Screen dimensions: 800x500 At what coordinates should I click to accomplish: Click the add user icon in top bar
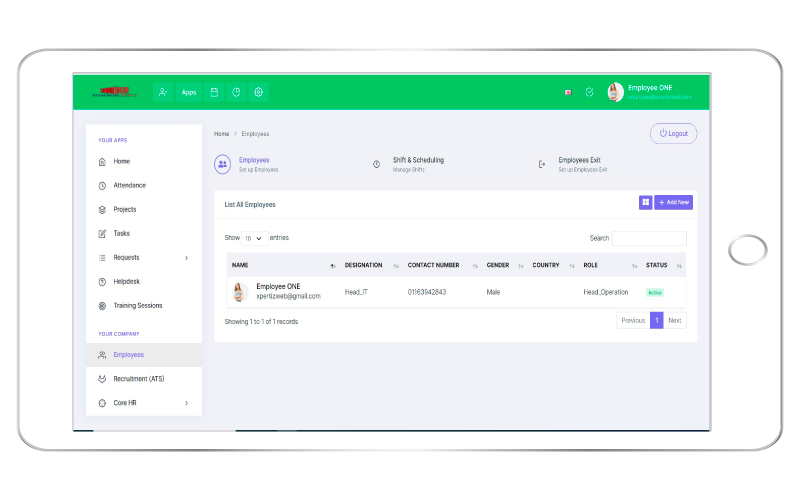pos(163,92)
